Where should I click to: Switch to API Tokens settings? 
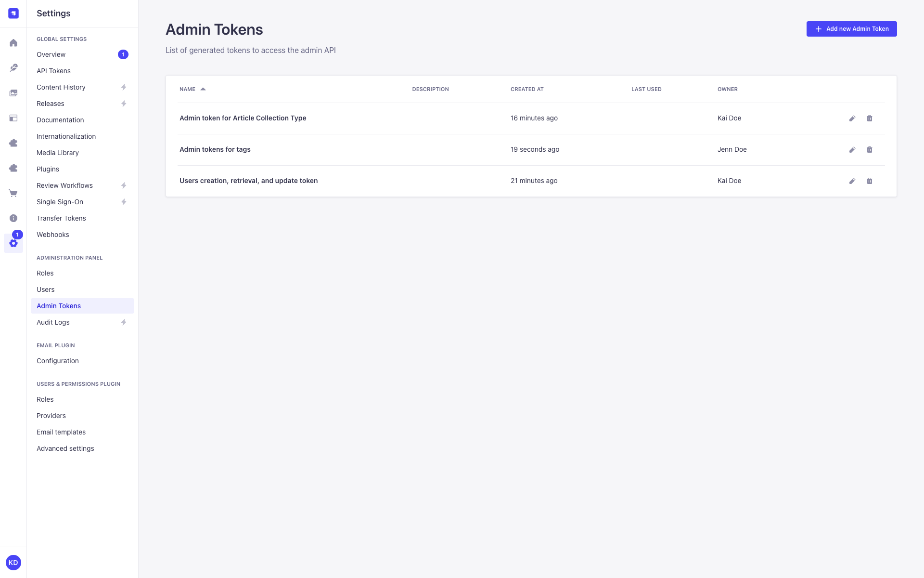pyautogui.click(x=53, y=71)
